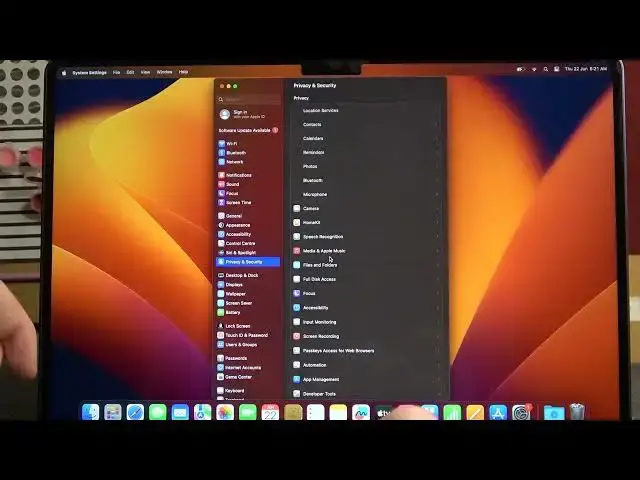
Task: Open the View menu
Action: coord(145,72)
